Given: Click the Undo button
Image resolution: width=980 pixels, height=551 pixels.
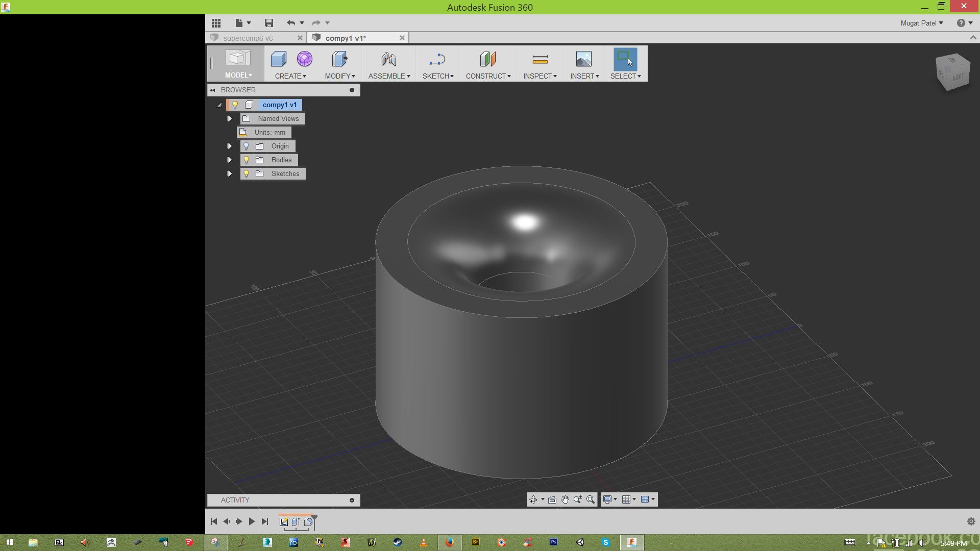Looking at the screenshot, I should click(x=291, y=22).
